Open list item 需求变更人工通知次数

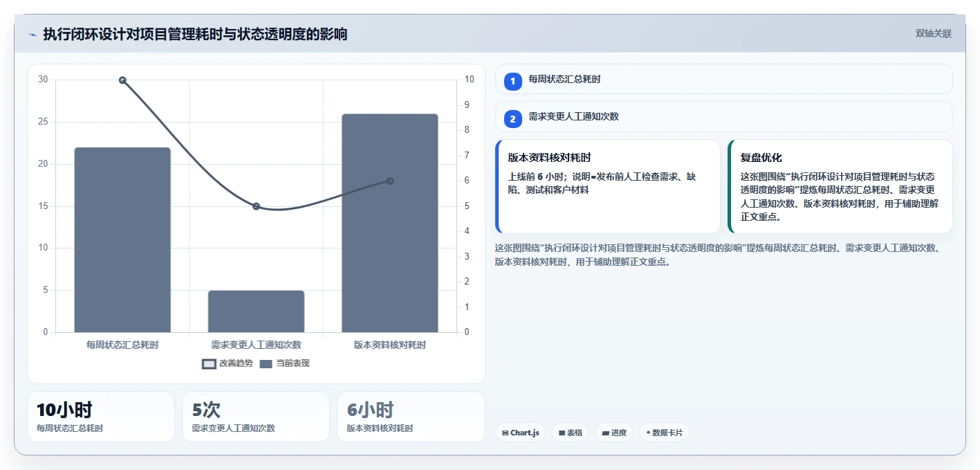[724, 116]
